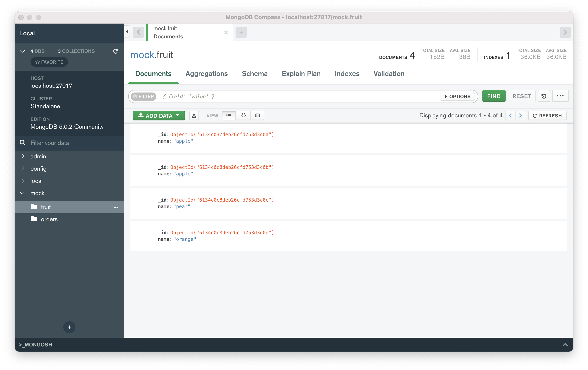588x370 pixels.
Task: Create database with plus button
Action: (69, 327)
